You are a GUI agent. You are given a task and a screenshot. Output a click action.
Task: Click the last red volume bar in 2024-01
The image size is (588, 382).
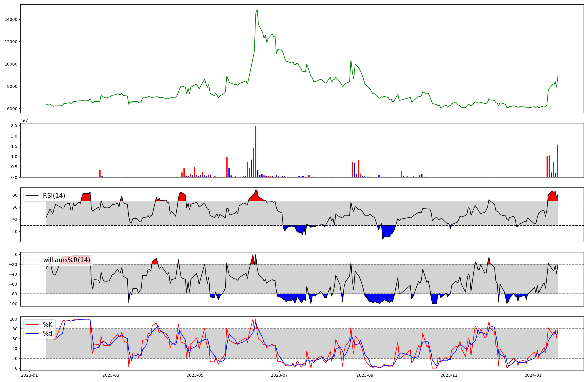coord(557,161)
